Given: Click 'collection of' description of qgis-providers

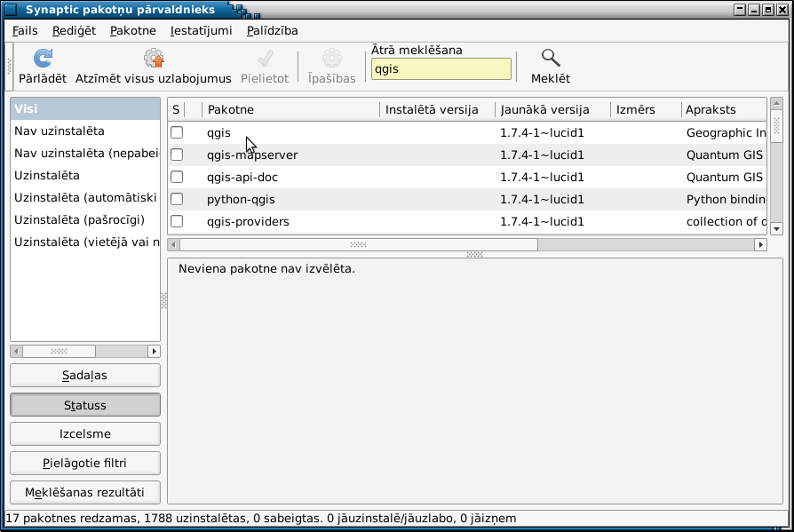Looking at the screenshot, I should (727, 222).
